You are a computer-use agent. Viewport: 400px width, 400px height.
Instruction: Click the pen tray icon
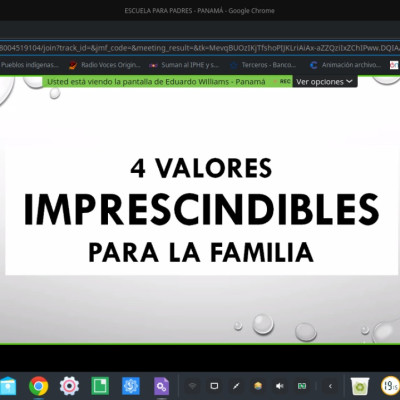tap(236, 386)
